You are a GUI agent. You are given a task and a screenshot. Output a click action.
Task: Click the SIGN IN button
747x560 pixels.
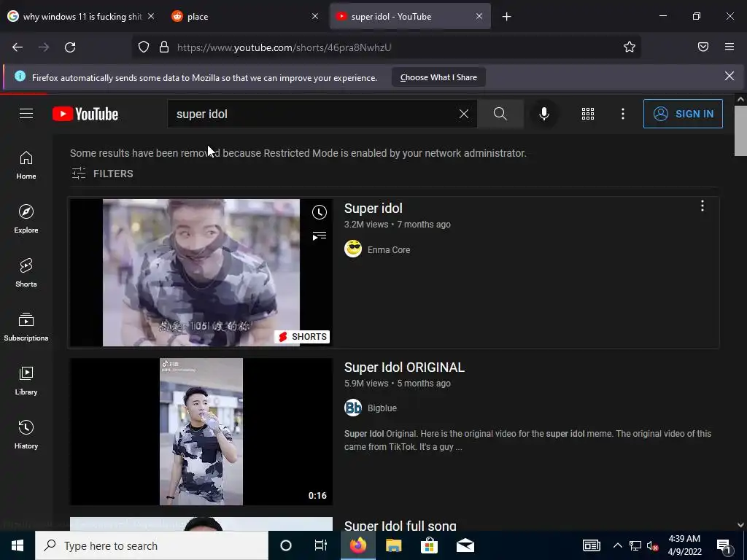tap(683, 114)
